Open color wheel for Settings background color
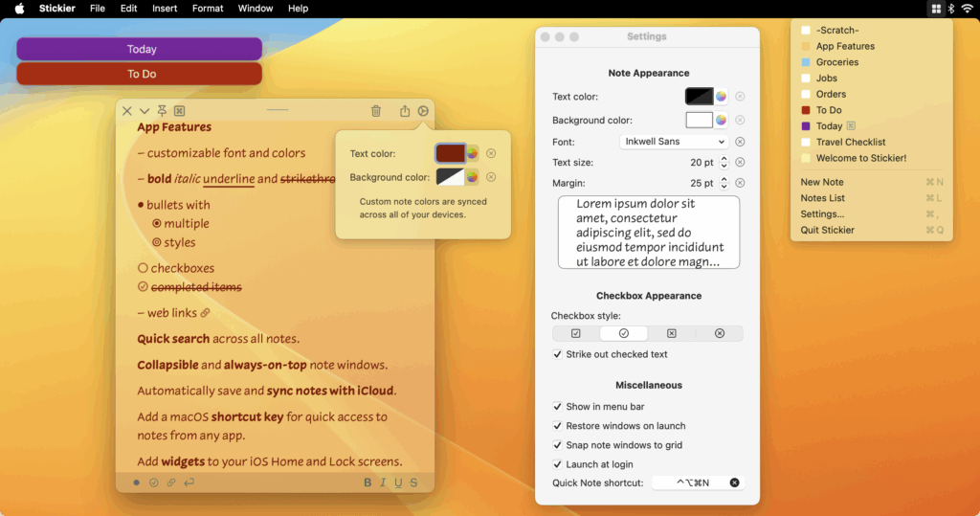980x516 pixels. pos(722,120)
